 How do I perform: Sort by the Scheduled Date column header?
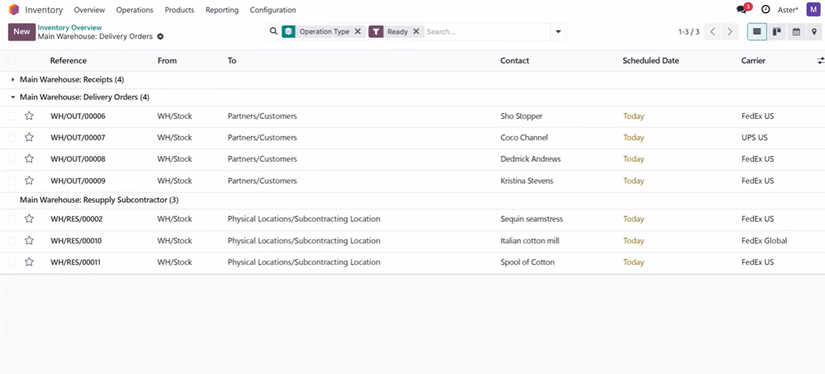pos(651,60)
